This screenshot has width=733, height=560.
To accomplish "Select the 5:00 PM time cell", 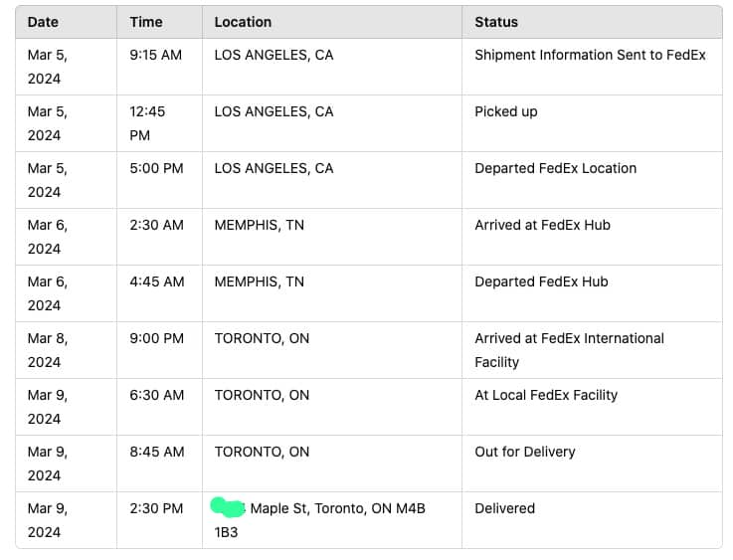I will (x=156, y=169).
